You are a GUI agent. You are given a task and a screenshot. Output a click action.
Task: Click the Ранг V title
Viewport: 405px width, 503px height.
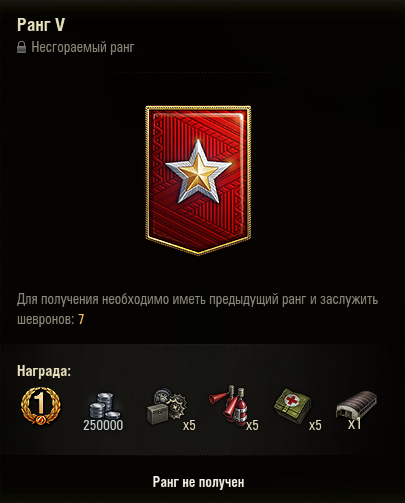[41, 25]
